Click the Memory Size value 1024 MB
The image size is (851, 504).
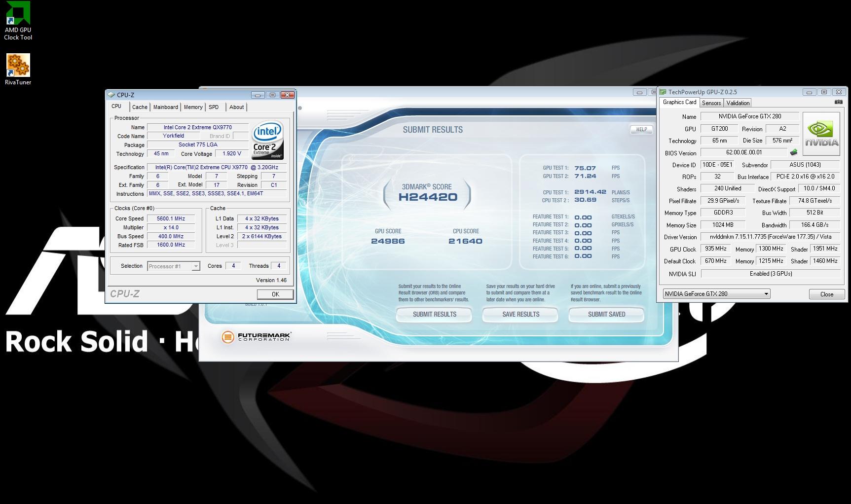[722, 225]
